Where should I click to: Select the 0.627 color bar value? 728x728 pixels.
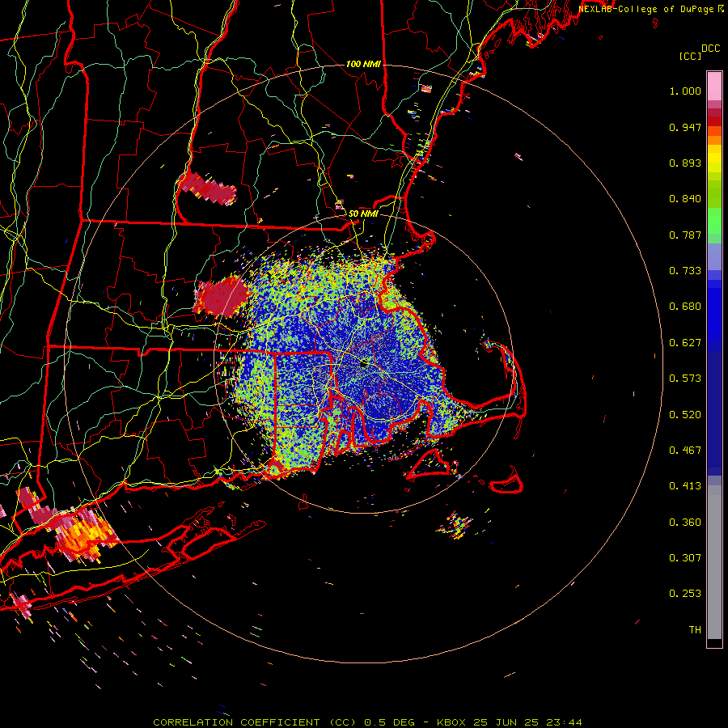coord(685,343)
